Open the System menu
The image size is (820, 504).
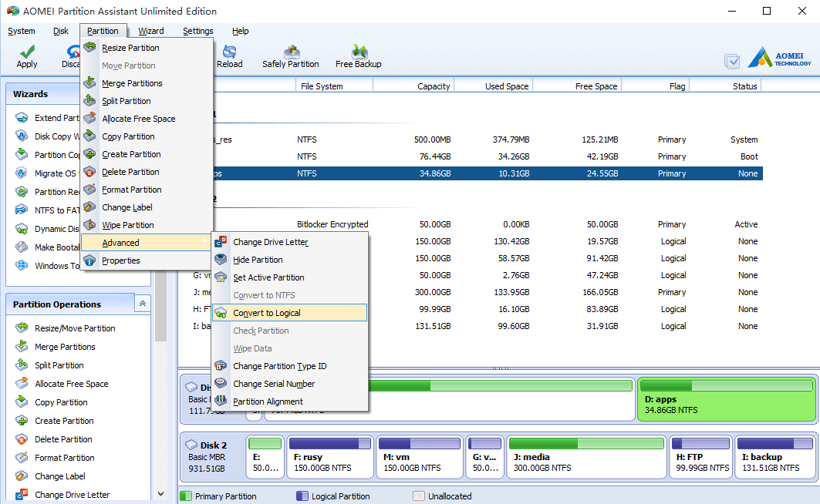[x=22, y=31]
